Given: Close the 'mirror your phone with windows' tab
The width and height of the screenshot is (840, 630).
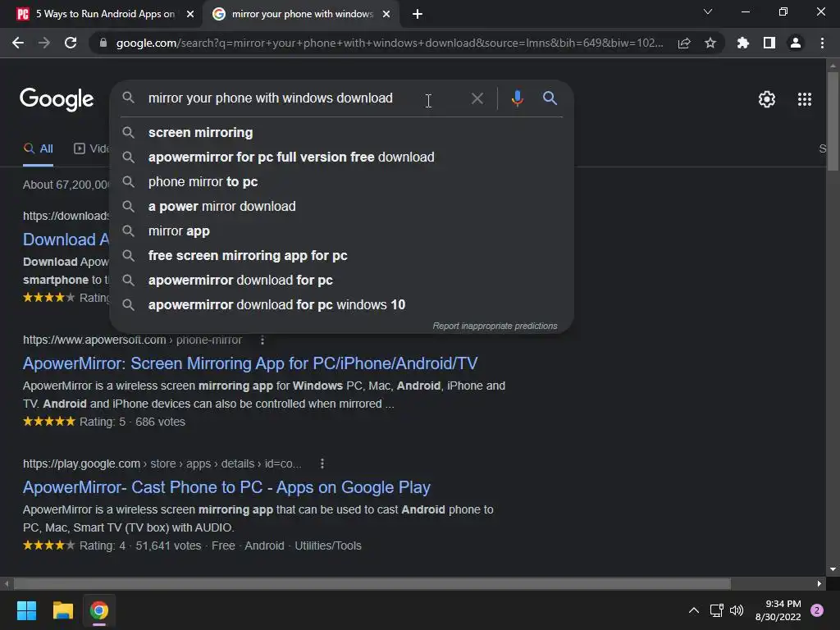Looking at the screenshot, I should 386,14.
